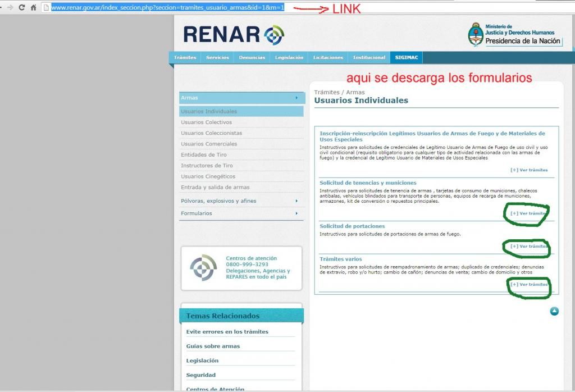Select the browser address bar URL
Viewport: 575px width, 392px height.
[167, 7]
